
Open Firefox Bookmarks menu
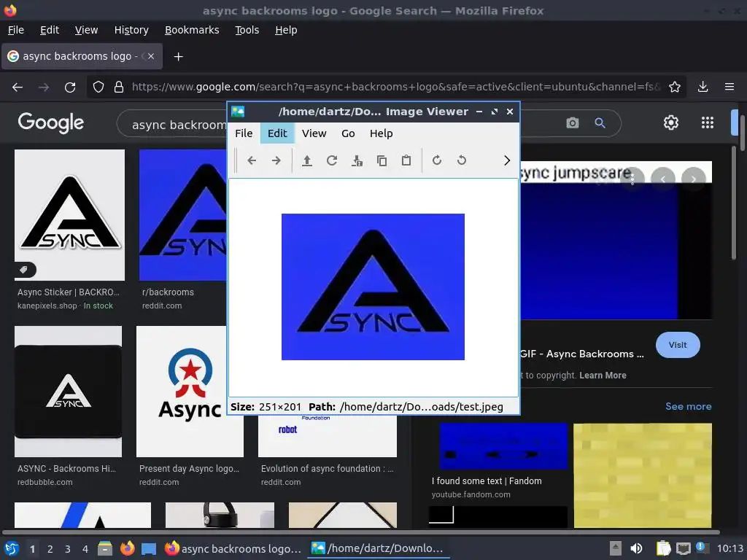192,30
